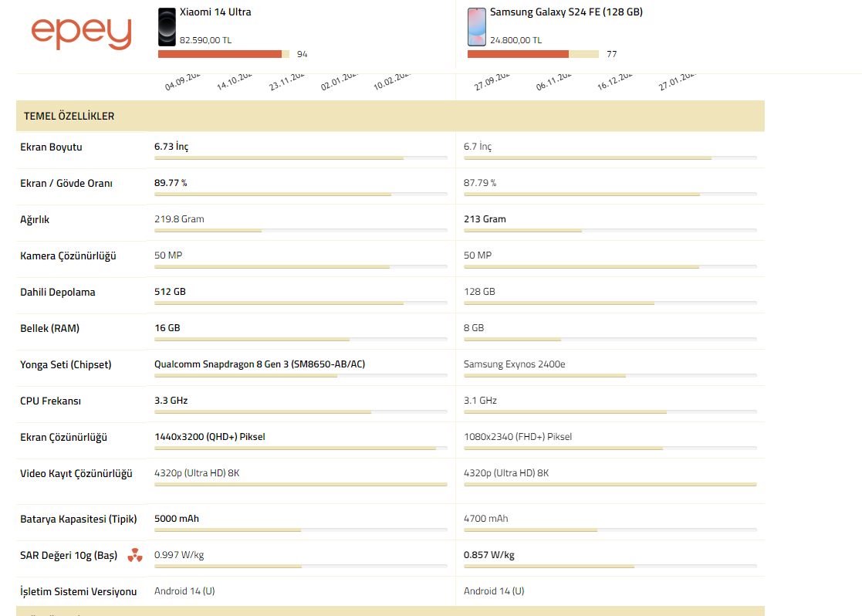
Task: Select Samsung SAR value 0.857 W/kg
Action: click(x=488, y=555)
